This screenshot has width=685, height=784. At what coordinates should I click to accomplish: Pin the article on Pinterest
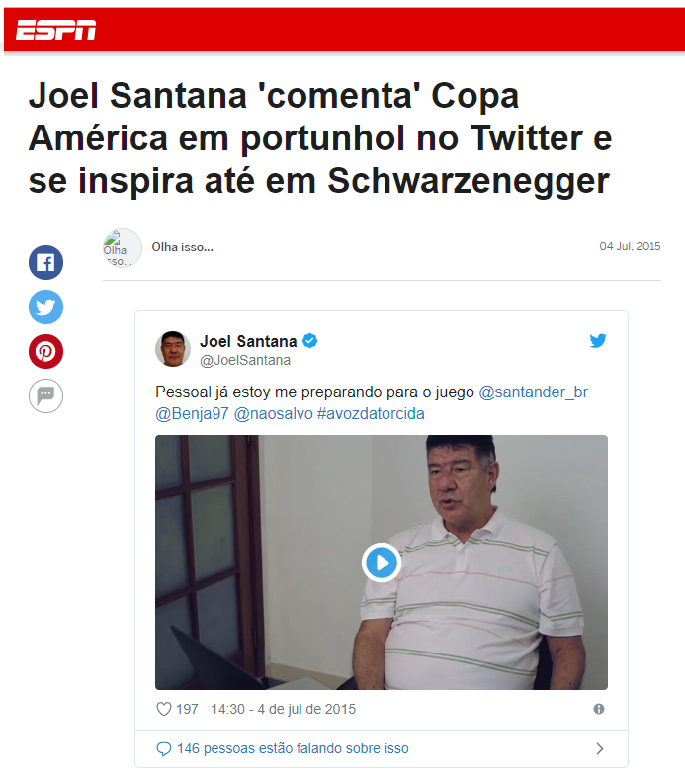click(46, 352)
